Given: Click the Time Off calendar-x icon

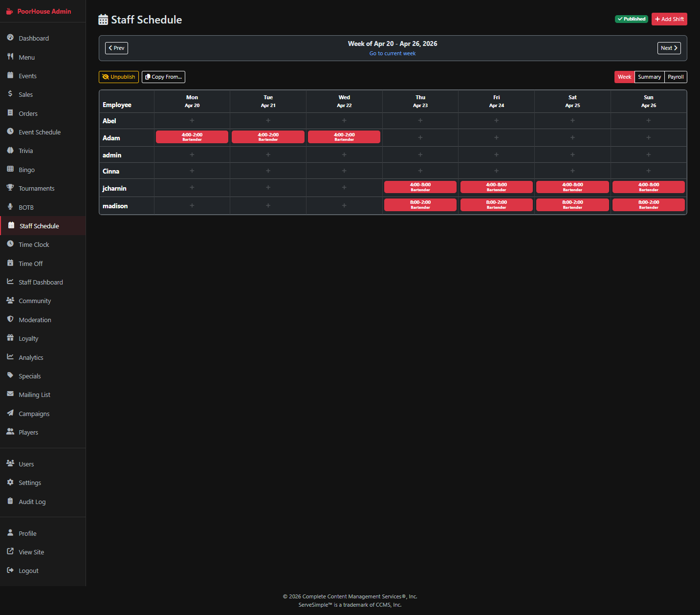Looking at the screenshot, I should pos(10,263).
